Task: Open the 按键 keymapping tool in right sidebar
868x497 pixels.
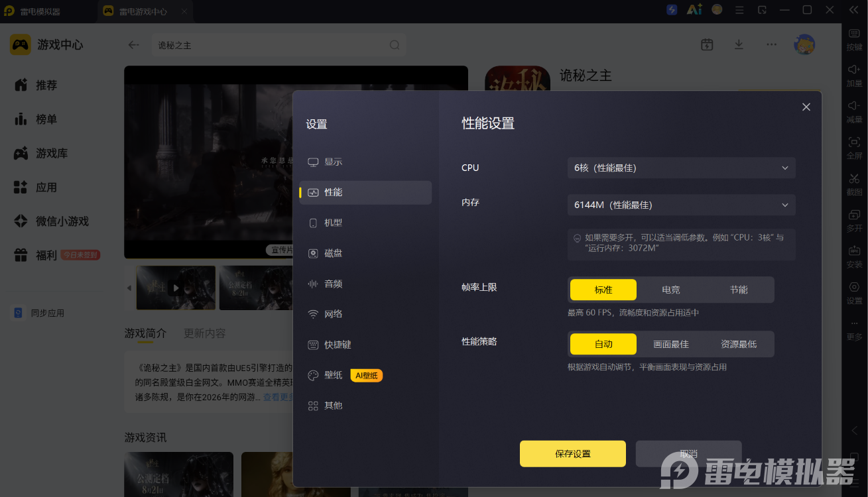Action: pyautogui.click(x=854, y=39)
